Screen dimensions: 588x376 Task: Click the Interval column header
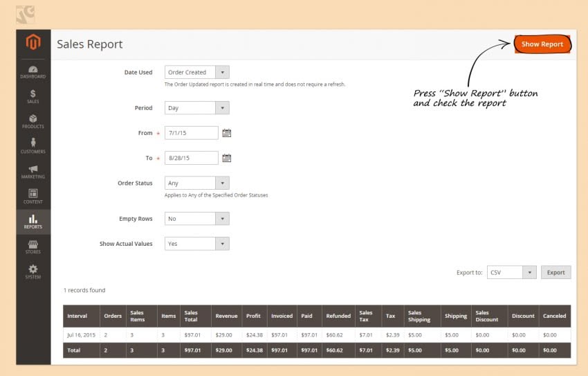click(x=82, y=316)
